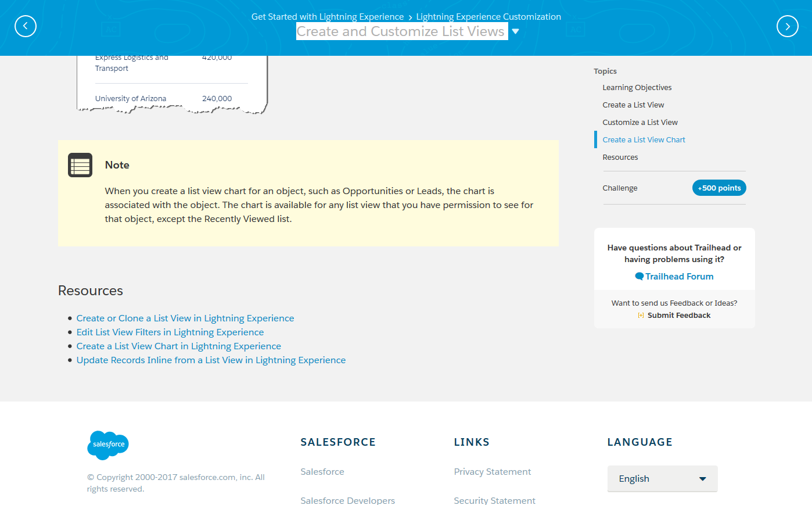Click 'Want to send us Feedback or Ideas?' text
This screenshot has height=505, width=812.
tap(674, 303)
